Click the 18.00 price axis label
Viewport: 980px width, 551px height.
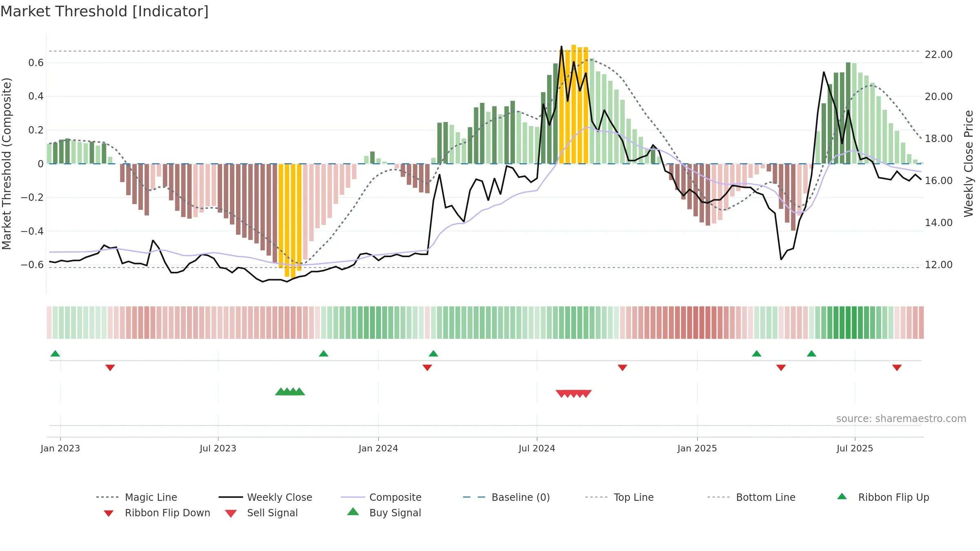pos(939,139)
